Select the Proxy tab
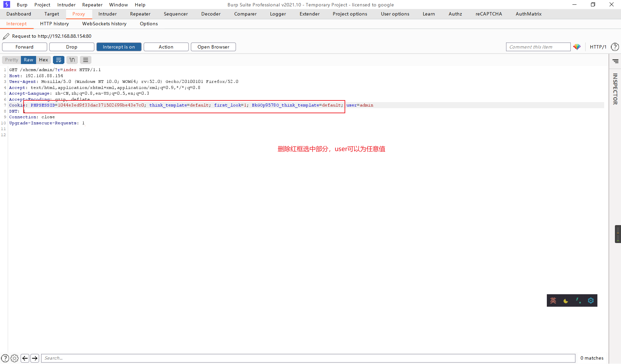Screen dimensions: 621x364 pyautogui.click(x=79, y=14)
